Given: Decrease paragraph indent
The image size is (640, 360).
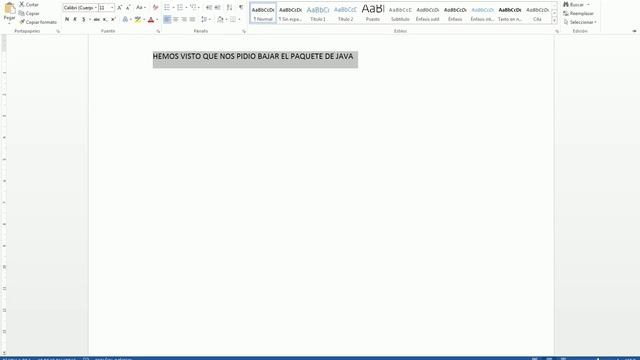Looking at the screenshot, I should coord(209,8).
